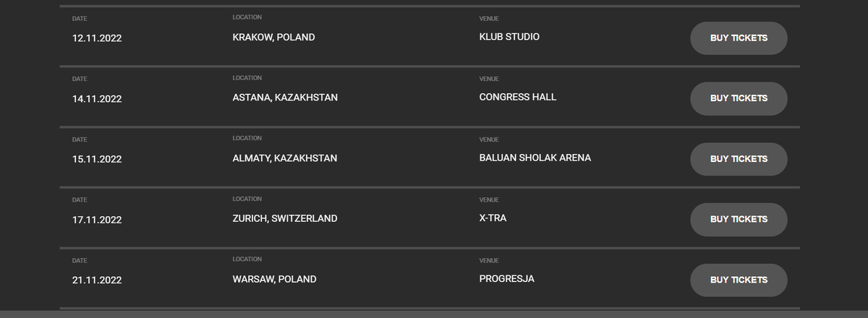Click the Krakow, Poland location
This screenshot has height=318, width=868.
pos(273,37)
